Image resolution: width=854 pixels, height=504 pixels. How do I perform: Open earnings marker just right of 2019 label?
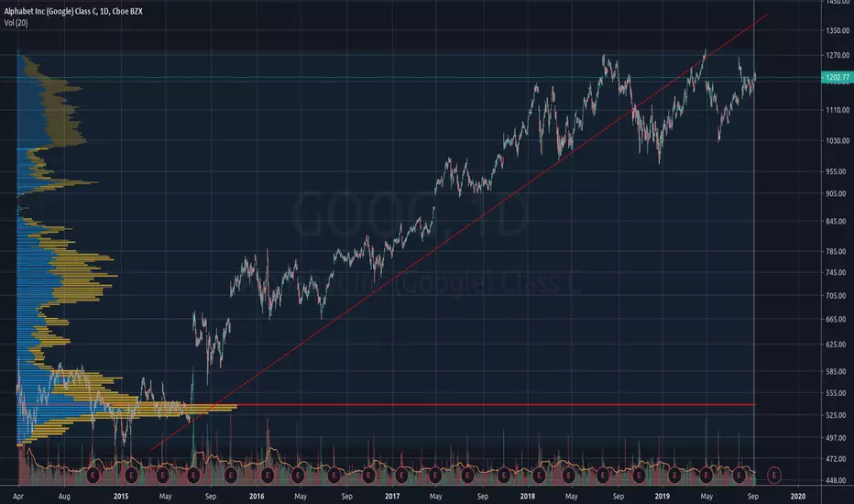(x=674, y=475)
